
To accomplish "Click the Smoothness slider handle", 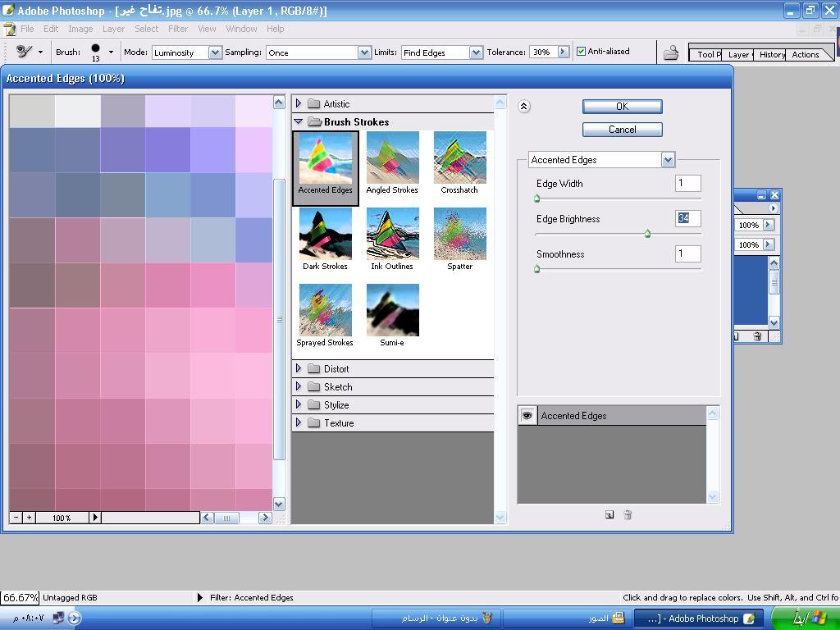I will 536,269.
